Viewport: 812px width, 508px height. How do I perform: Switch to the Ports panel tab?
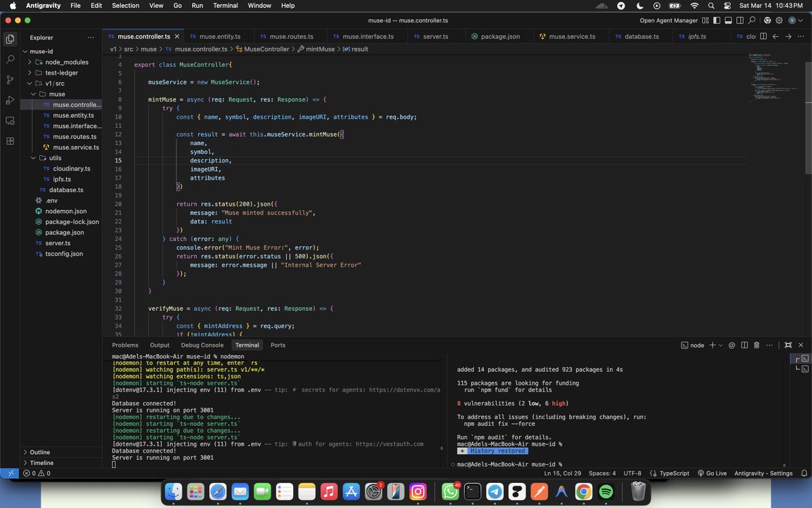[278, 345]
